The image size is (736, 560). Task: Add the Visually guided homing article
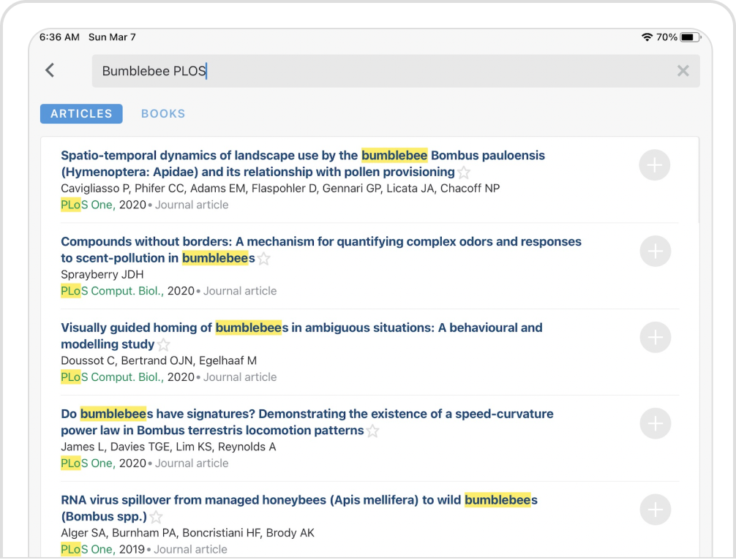point(656,337)
